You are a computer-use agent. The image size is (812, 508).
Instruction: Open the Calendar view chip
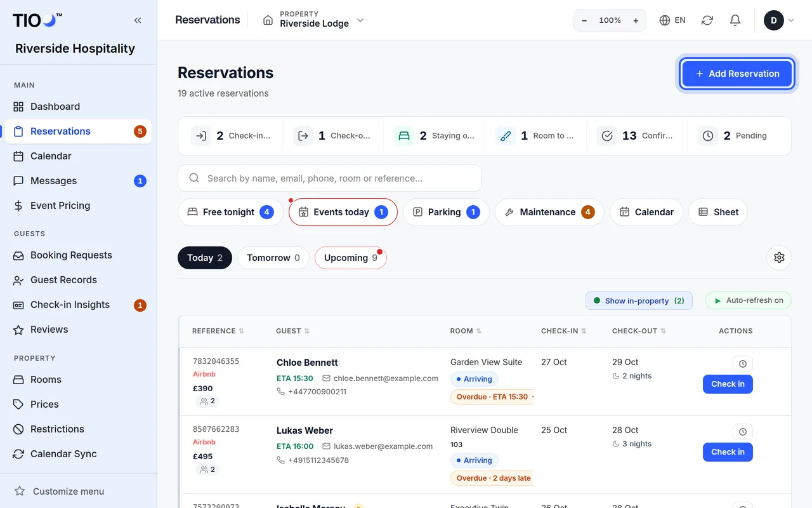646,212
